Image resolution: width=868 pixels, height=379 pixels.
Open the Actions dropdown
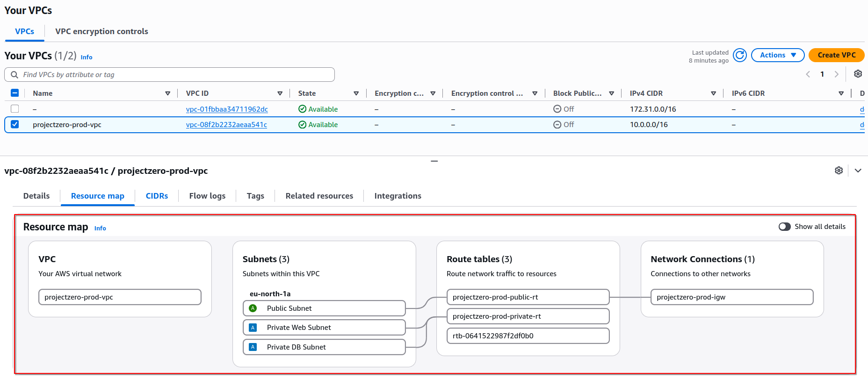(x=778, y=55)
